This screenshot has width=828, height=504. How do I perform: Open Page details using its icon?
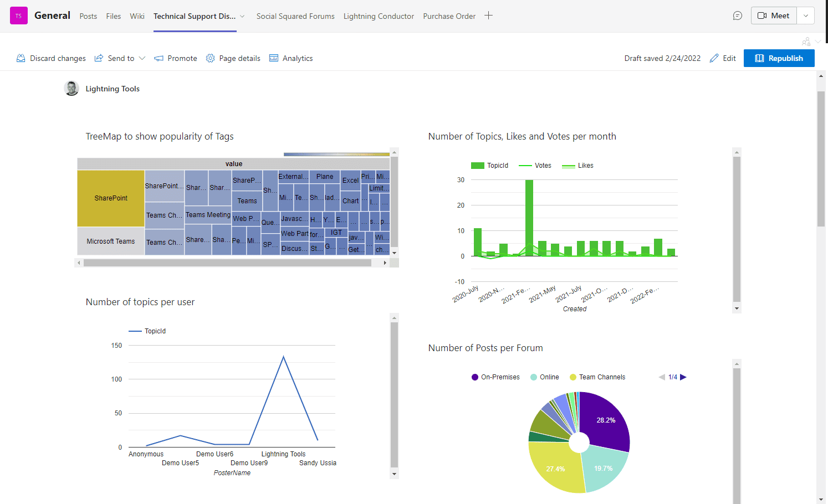tap(210, 58)
